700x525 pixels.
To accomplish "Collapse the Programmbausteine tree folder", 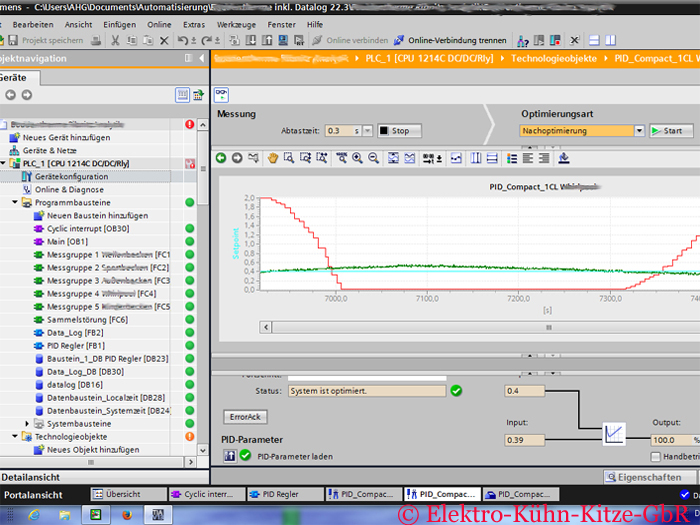I will click(x=14, y=202).
